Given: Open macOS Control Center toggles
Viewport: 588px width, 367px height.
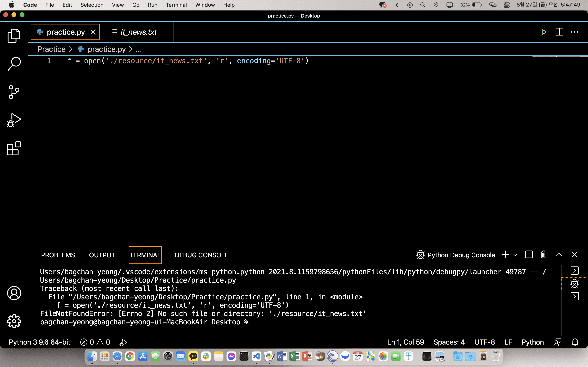Looking at the screenshot, I should (x=507, y=5).
